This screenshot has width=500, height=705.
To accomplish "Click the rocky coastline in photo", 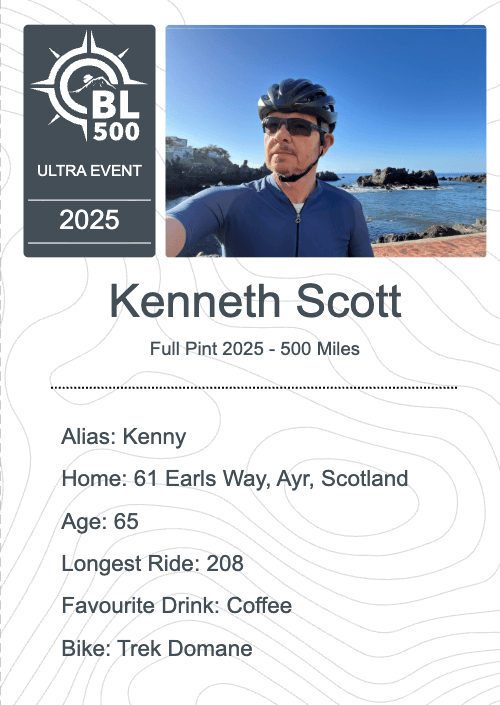I will click(x=398, y=177).
